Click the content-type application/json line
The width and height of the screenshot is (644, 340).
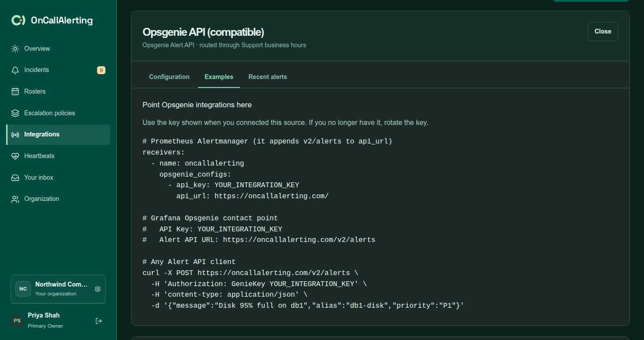[229, 295]
